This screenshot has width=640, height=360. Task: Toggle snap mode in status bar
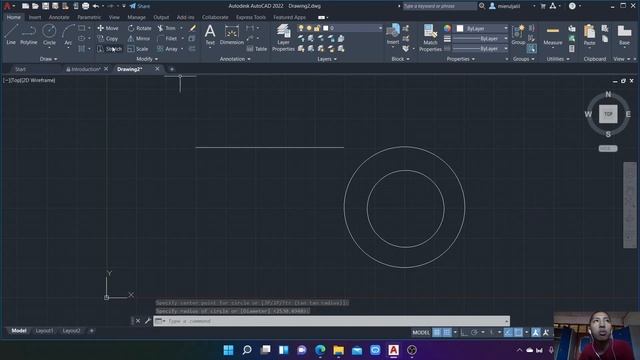coord(447,332)
